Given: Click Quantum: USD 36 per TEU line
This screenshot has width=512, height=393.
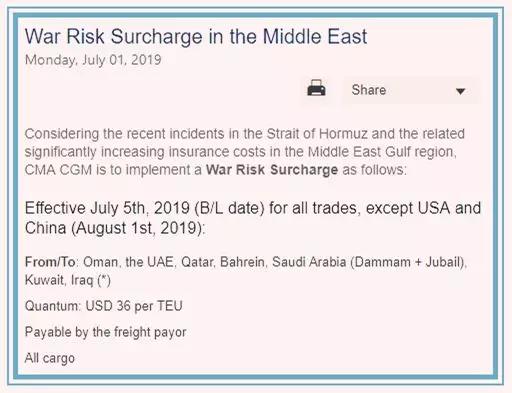Looking at the screenshot, I should pyautogui.click(x=104, y=306).
